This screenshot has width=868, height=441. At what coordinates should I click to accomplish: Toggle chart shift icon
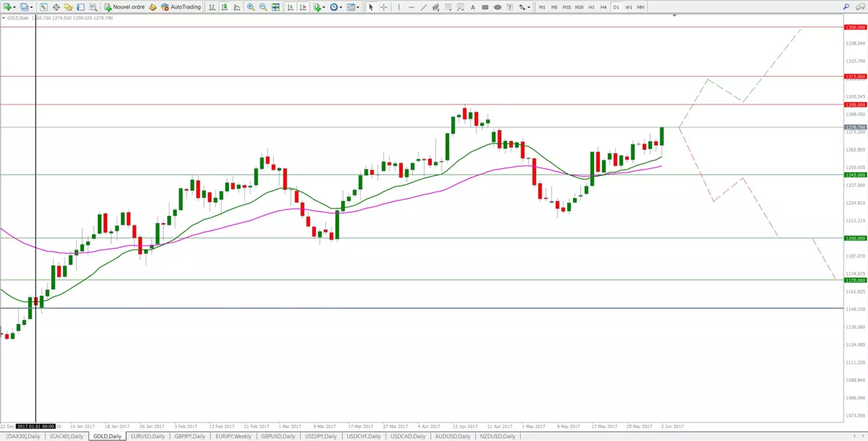pos(302,7)
